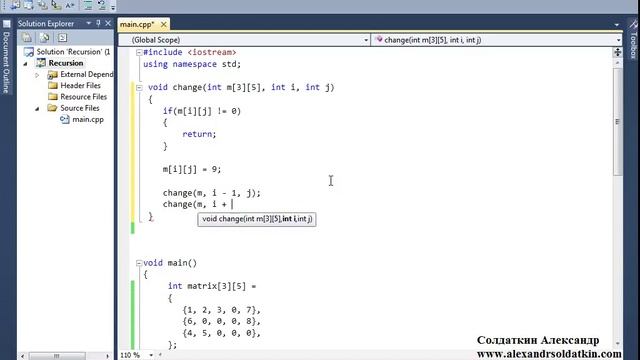
Task: Close the main.cpp* tab
Action: [164, 24]
